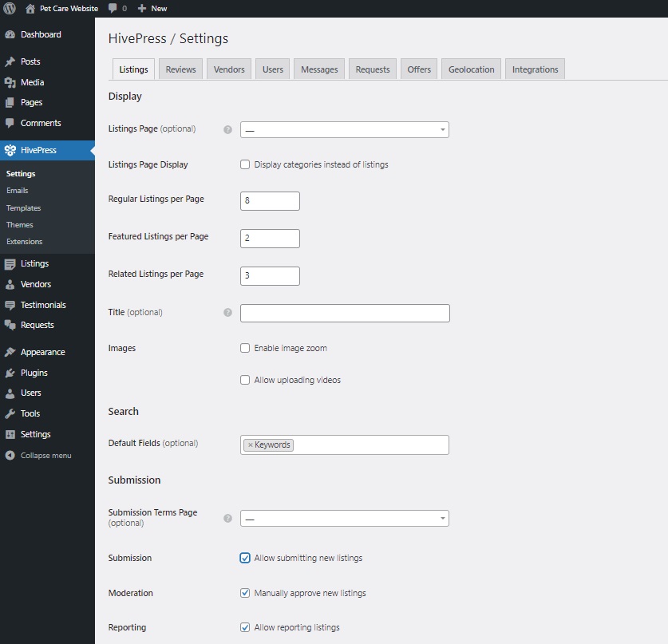Image resolution: width=668 pixels, height=644 pixels.
Task: Open the Submission Terms Page dropdown
Action: (344, 518)
